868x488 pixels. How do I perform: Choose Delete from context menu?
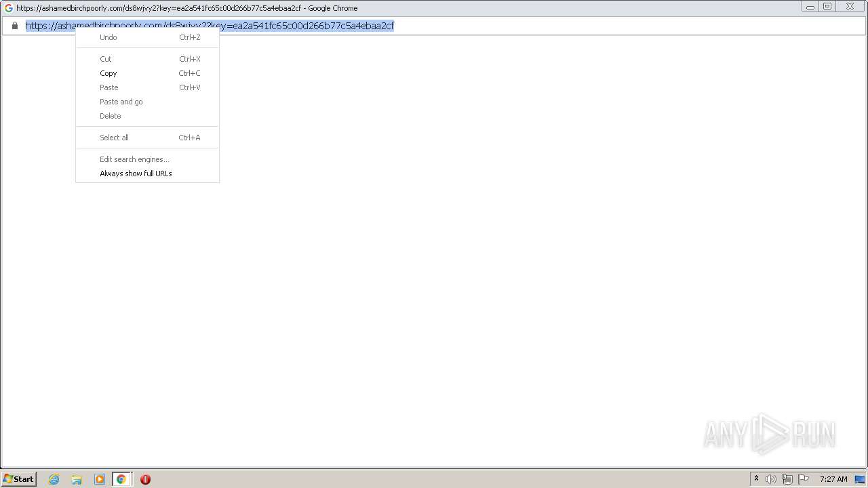(x=147, y=116)
